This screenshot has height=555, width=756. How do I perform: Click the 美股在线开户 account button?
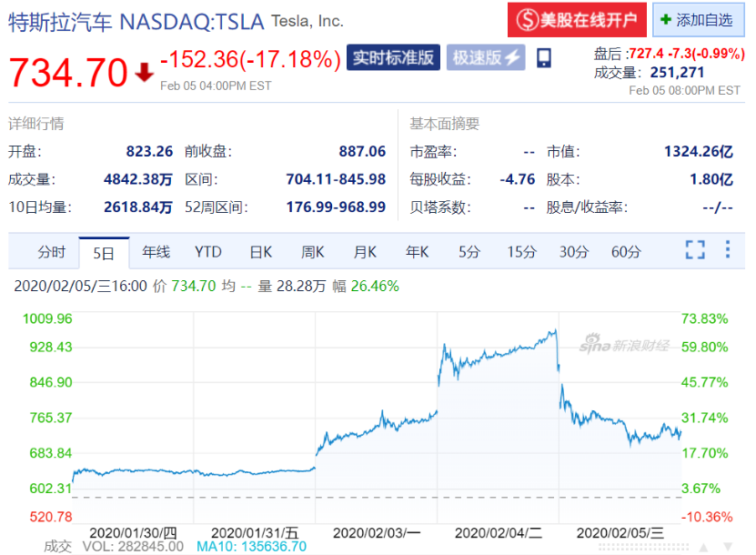click(x=577, y=20)
